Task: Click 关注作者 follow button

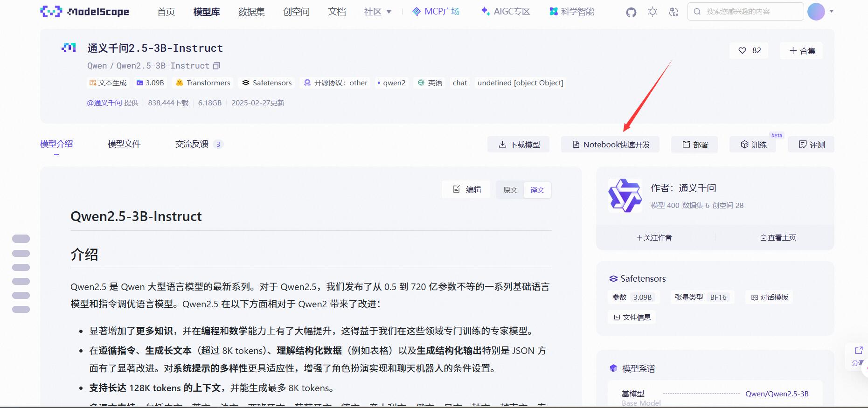Action: tap(654, 238)
